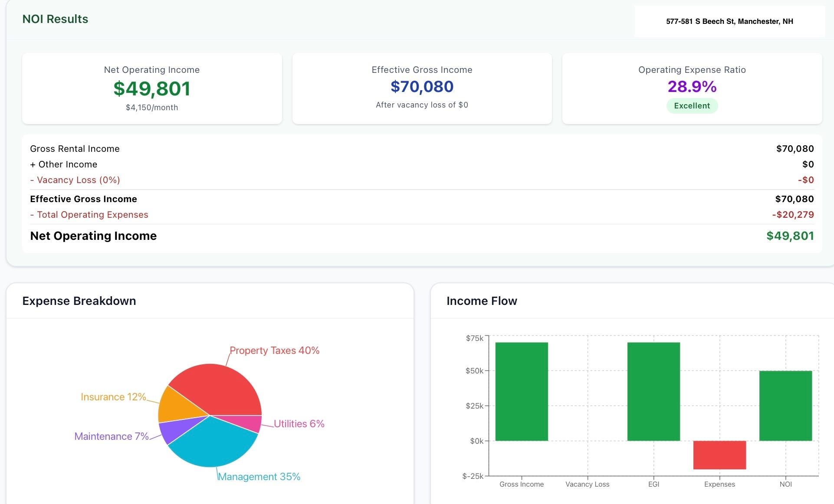The height and width of the screenshot is (504, 834).
Task: Click the Excellent rating badge
Action: tap(692, 106)
